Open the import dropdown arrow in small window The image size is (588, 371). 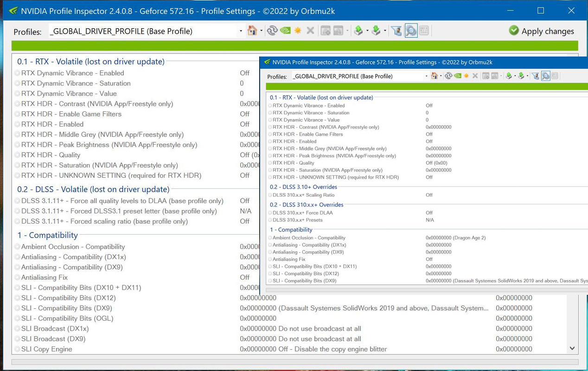(x=527, y=76)
